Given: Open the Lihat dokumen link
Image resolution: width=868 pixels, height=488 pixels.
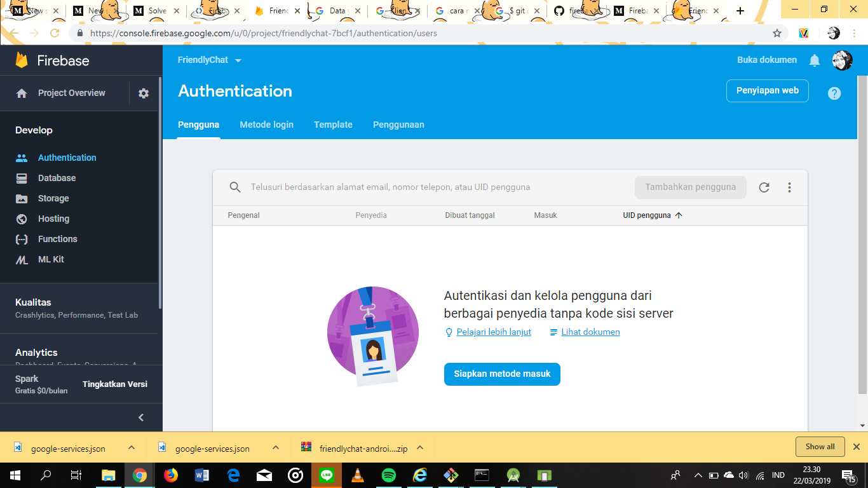Looking at the screenshot, I should 590,332.
